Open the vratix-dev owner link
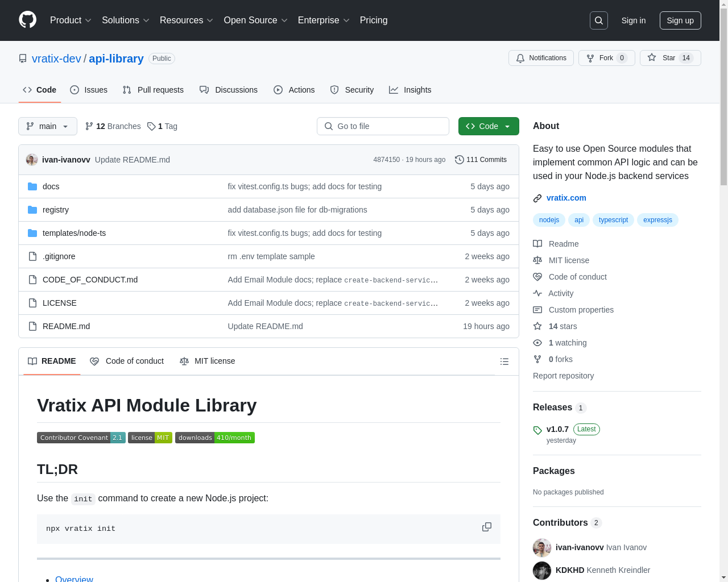728x582 pixels. (x=56, y=59)
